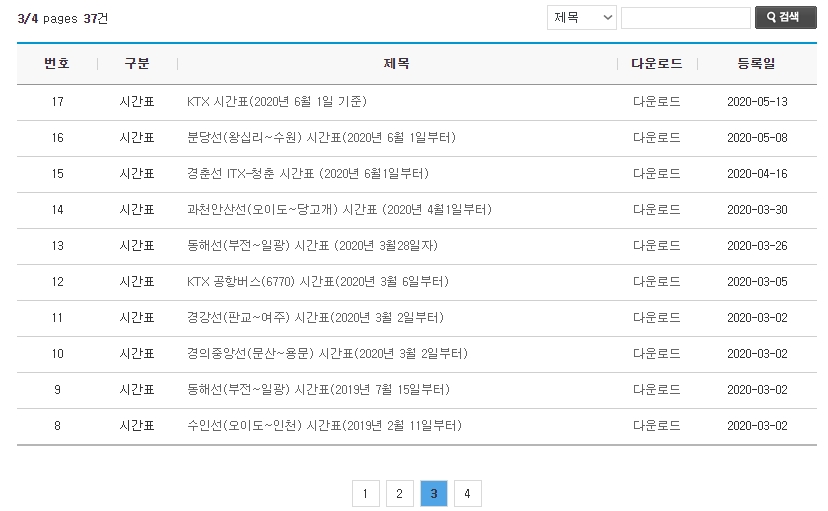Click row number 14 cell
The width and height of the screenshot is (828, 511).
click(58, 210)
